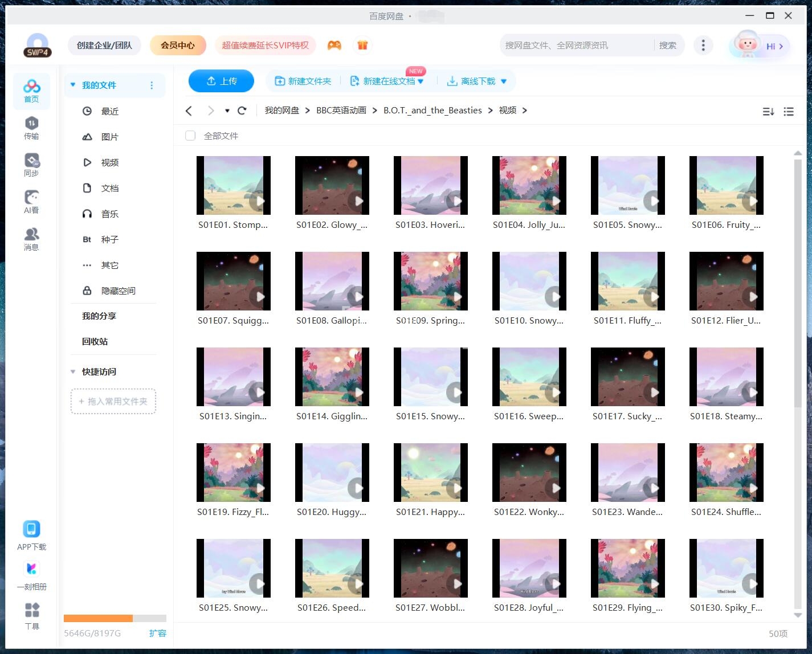Switch to list view icon
The image size is (812, 654).
pyautogui.click(x=789, y=112)
